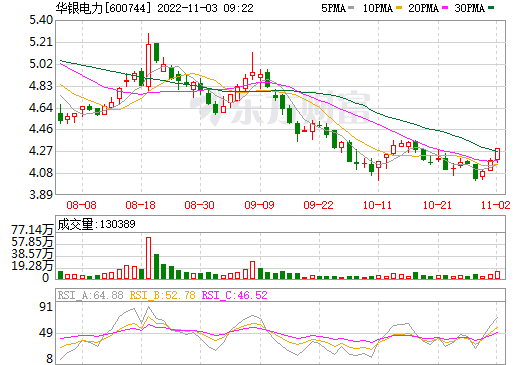This screenshot has height=365, width=520.
Task: Click the 30PMA legend label
Action: 469,8
